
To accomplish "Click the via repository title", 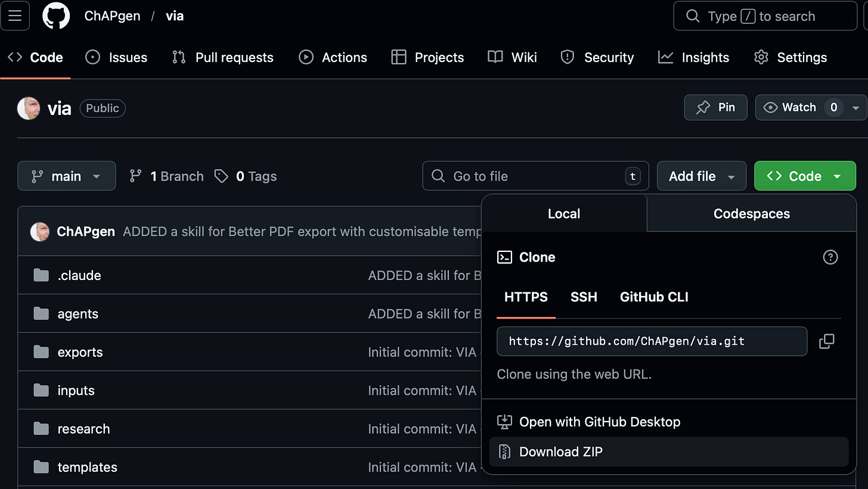I will (59, 108).
